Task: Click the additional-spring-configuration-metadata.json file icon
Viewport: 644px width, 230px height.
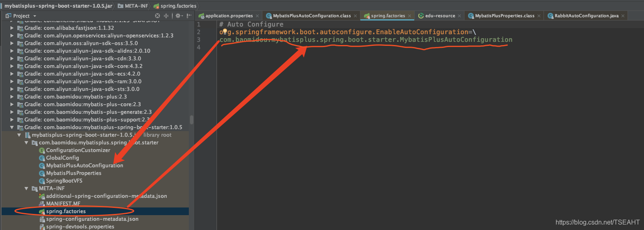Action: [42, 196]
